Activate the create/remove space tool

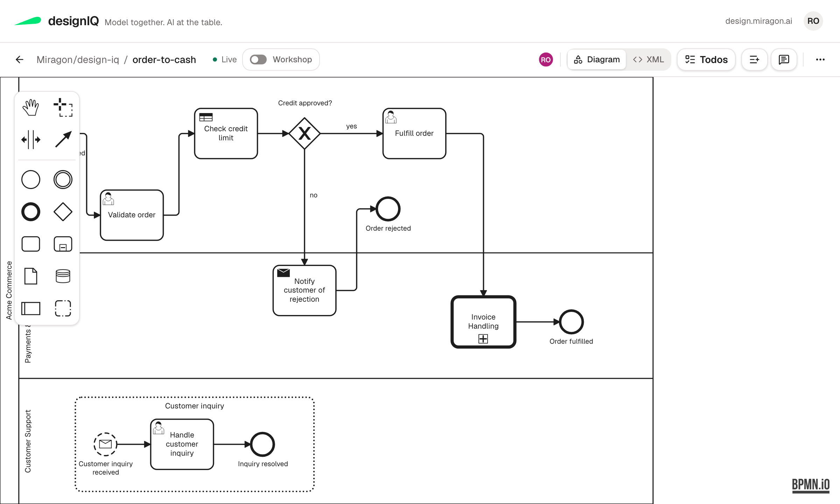31,140
